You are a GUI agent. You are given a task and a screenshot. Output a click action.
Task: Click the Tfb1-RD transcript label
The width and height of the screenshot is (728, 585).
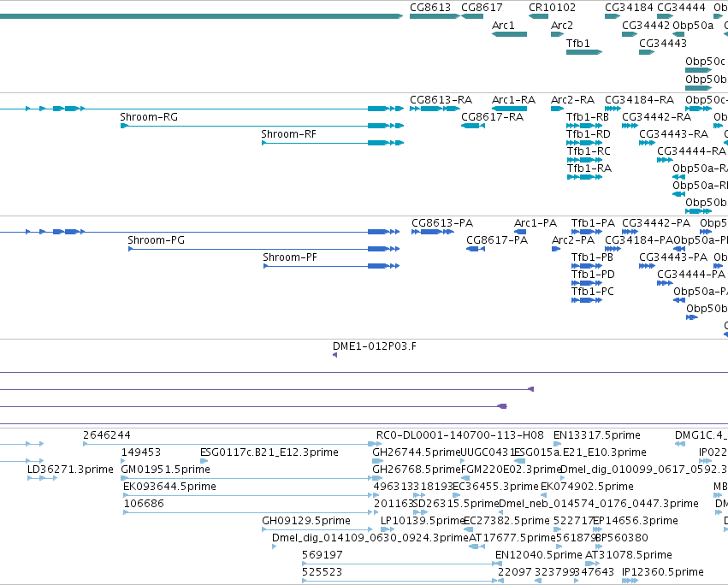(588, 134)
